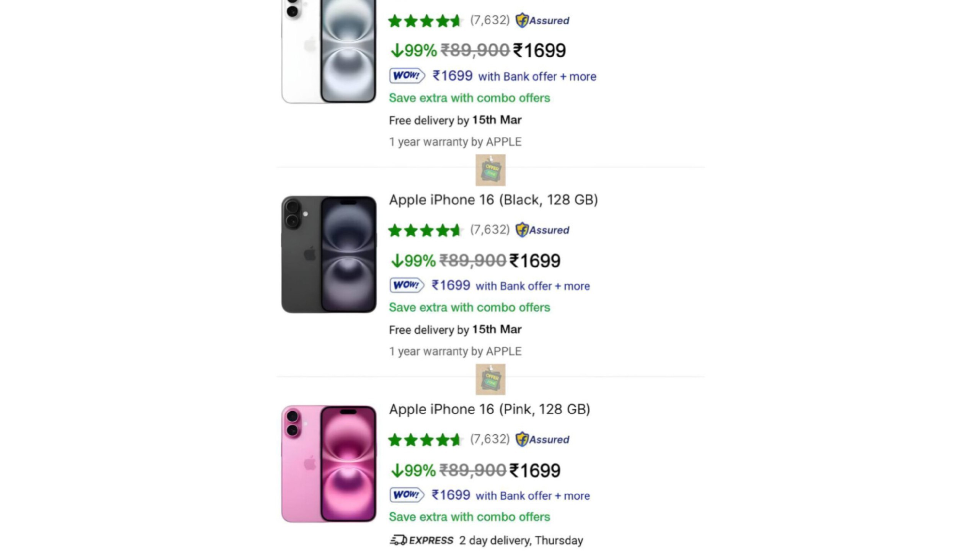Click offer tag icon above Pink iPhone title
This screenshot has height=551, width=980.
490,379
